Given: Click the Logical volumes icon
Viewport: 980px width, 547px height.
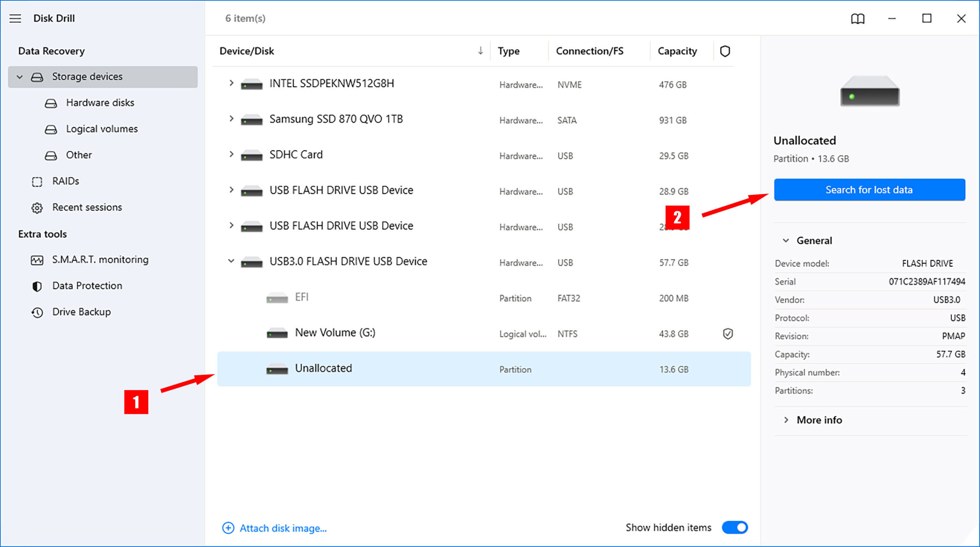Looking at the screenshot, I should click(x=51, y=129).
